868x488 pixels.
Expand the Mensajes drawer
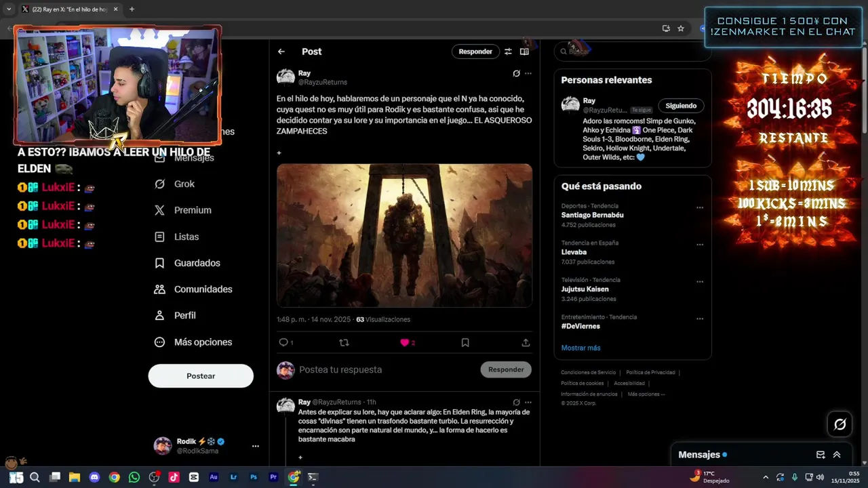tap(837, 455)
